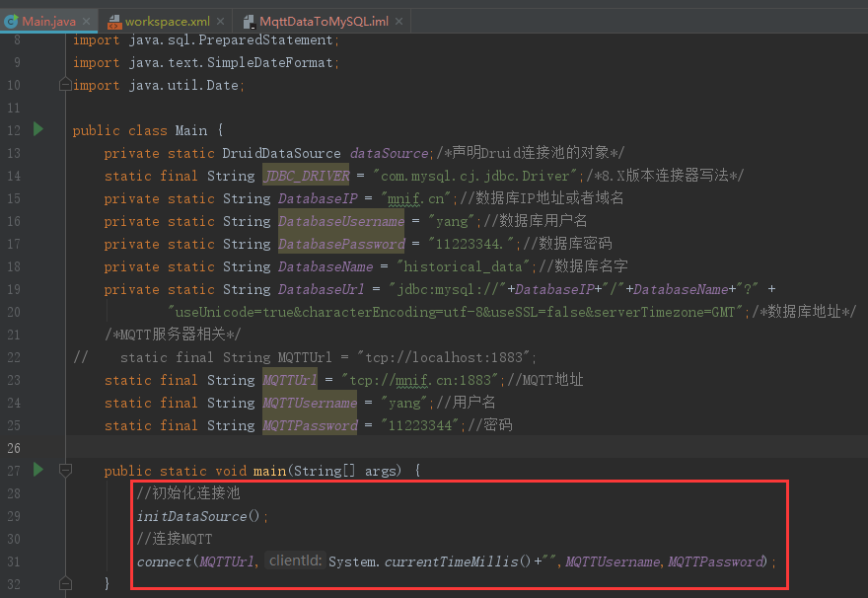Click the DatabaseUrl field name on line 19
This screenshot has height=598, width=868.
point(322,289)
